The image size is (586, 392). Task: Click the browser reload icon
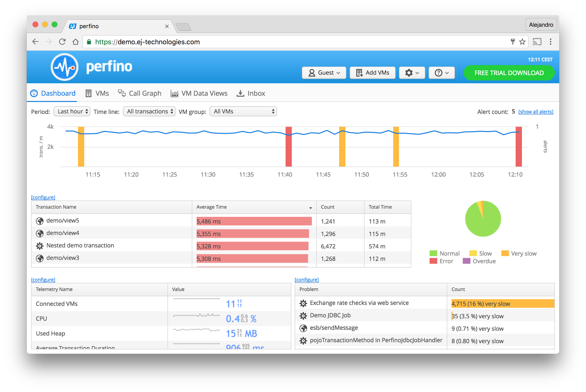click(x=62, y=42)
